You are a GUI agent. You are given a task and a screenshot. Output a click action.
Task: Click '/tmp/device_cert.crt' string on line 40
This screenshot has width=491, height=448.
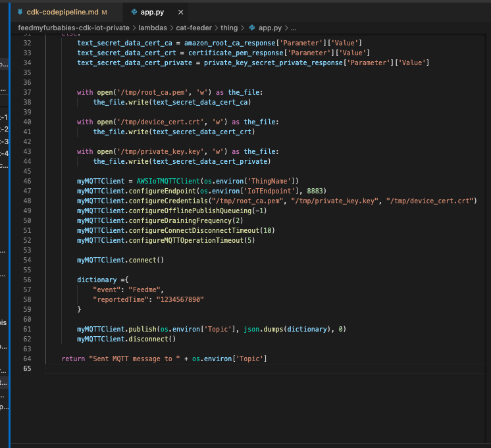click(161, 122)
